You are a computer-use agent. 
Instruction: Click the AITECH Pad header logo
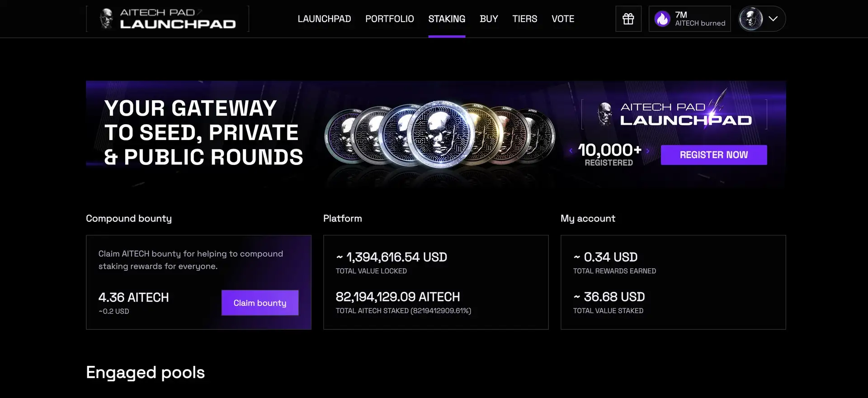(x=168, y=19)
